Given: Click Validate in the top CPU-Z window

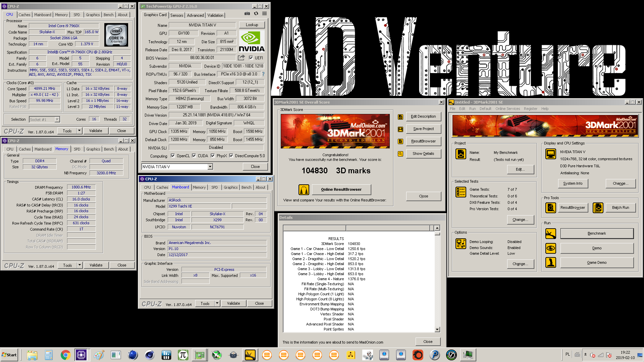Looking at the screenshot, I should click(x=96, y=131).
